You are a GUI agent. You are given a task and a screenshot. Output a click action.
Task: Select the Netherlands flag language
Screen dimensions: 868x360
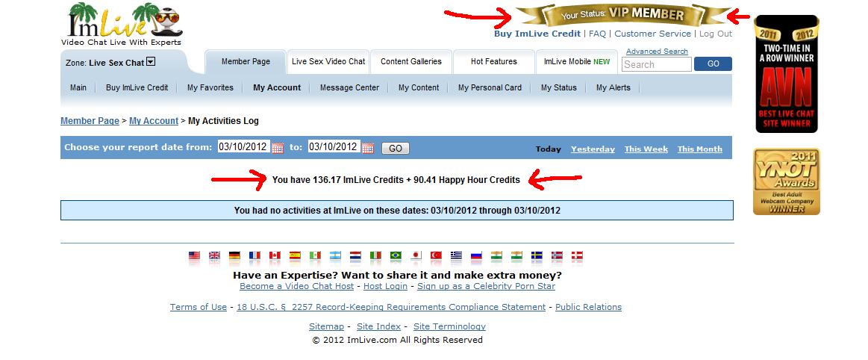[355, 256]
